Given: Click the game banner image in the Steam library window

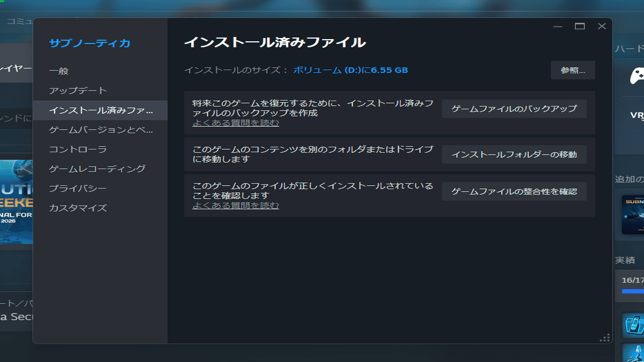Looking at the screenshot, I should (17, 202).
